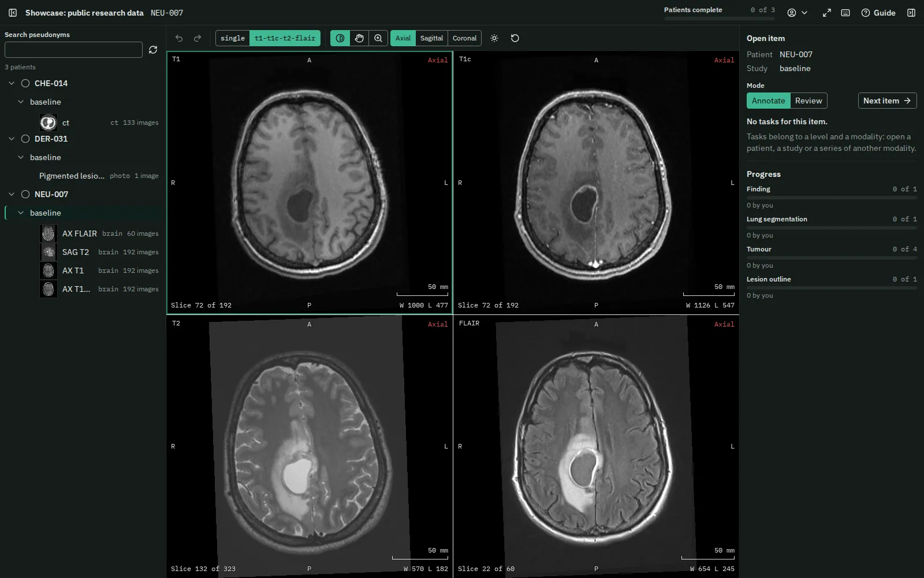The width and height of the screenshot is (924, 578).
Task: Open the AX FLAIR series thumbnail
Action: tap(49, 234)
